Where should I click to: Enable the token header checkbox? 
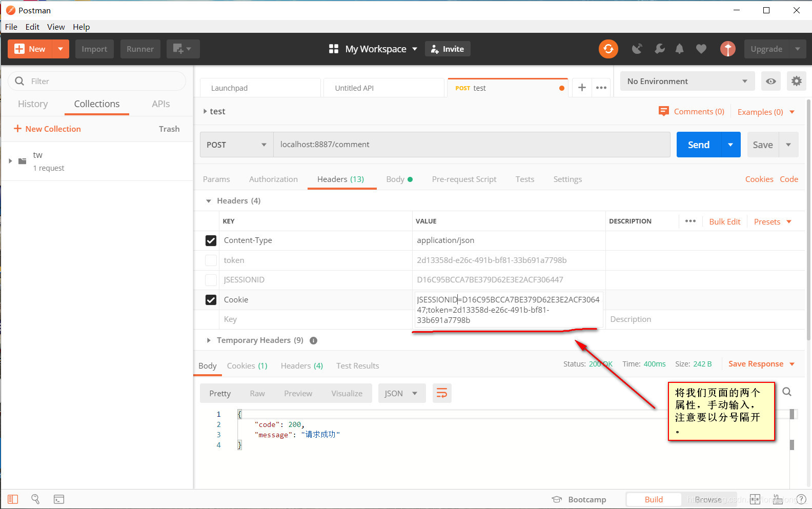[x=211, y=260]
